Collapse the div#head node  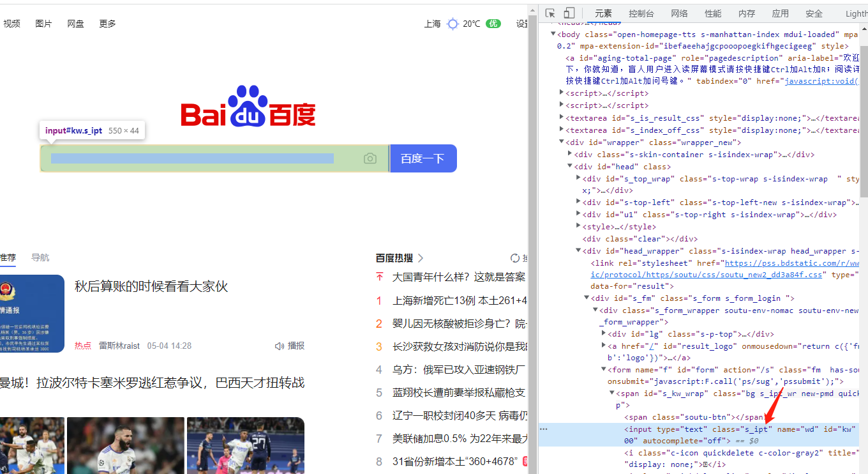pos(570,166)
